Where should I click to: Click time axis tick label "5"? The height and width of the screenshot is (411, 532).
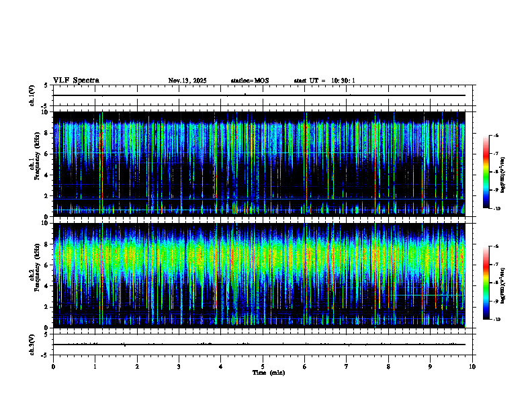tap(263, 367)
